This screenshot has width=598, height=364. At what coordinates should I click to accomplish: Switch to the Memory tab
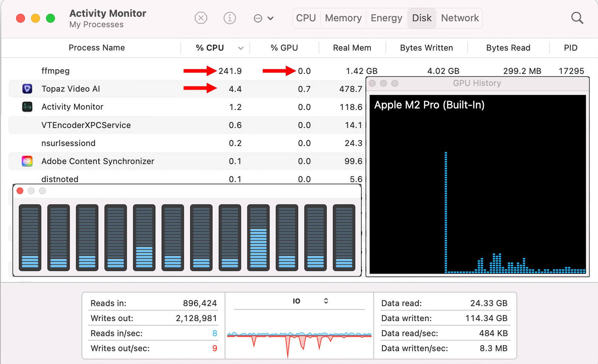(x=343, y=18)
